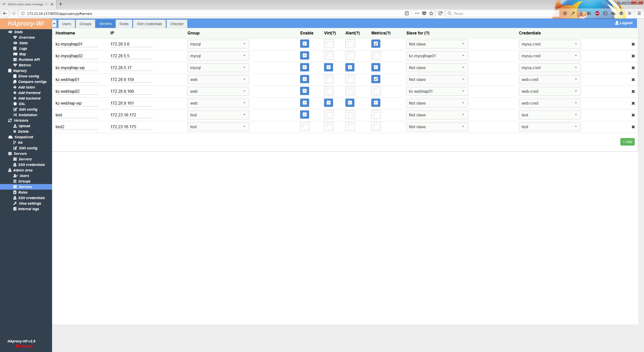
Task: Switch to Checker tab
Action: [x=177, y=23]
